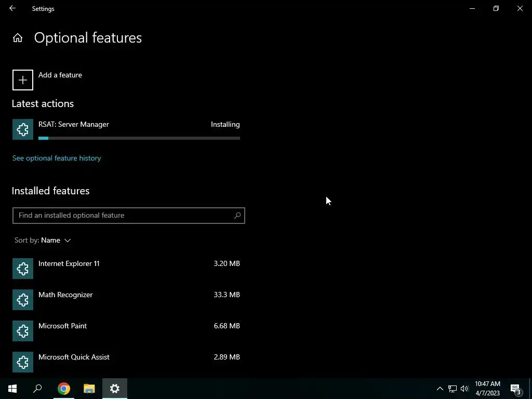Open the clock showing 10:47 AM

[x=487, y=389]
